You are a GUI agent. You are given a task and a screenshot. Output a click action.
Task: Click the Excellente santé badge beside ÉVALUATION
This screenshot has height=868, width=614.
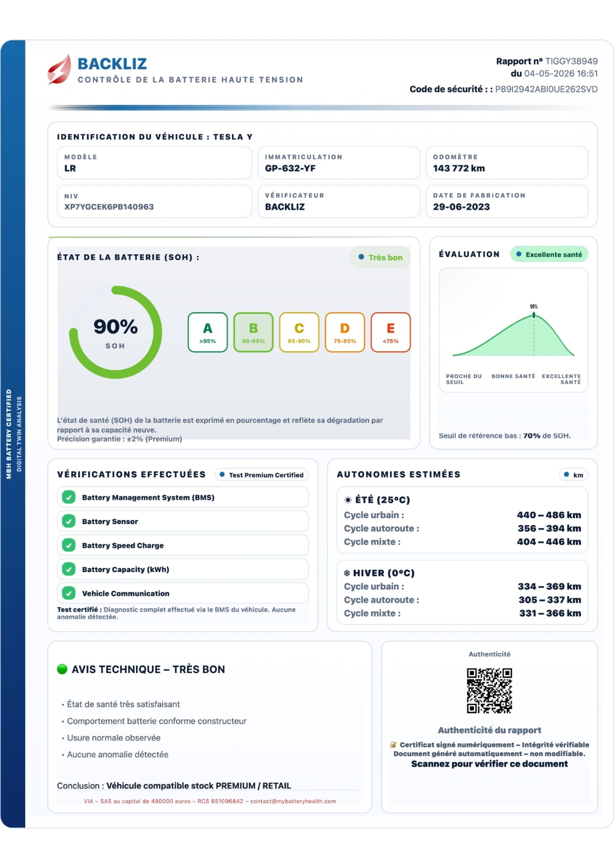point(549,254)
